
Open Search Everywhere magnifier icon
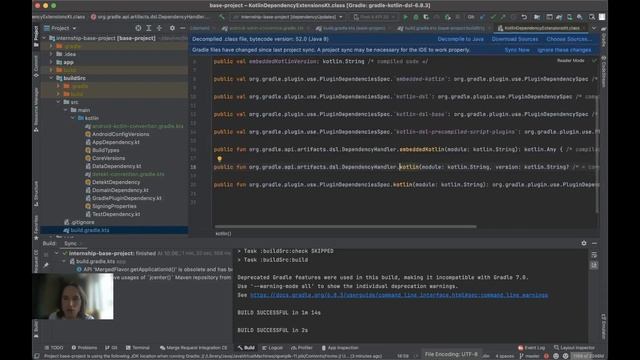[x=591, y=17]
